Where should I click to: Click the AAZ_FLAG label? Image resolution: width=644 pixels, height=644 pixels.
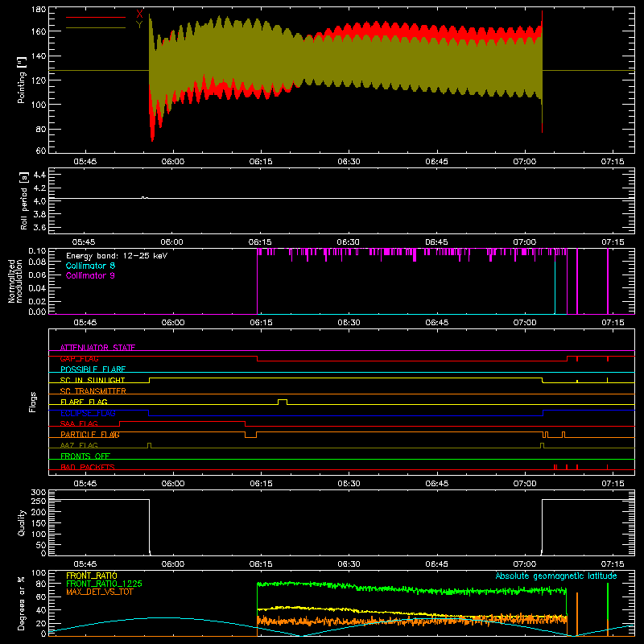79,446
